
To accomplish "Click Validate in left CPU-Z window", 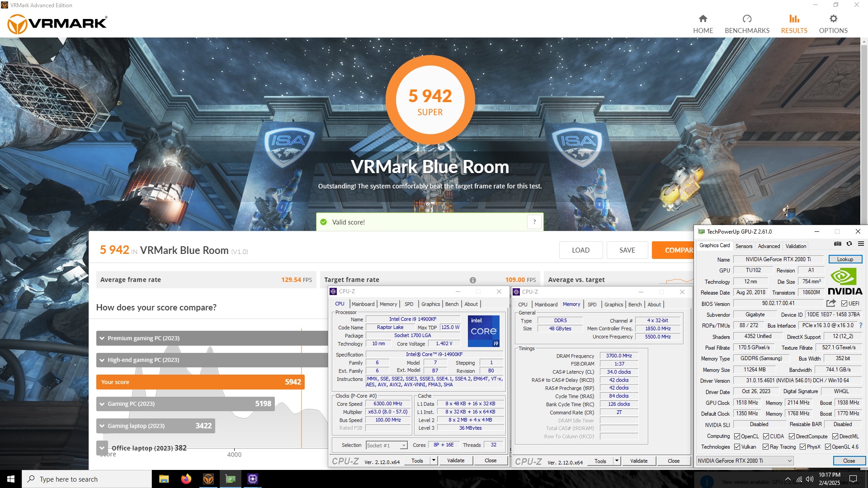I will pos(456,460).
